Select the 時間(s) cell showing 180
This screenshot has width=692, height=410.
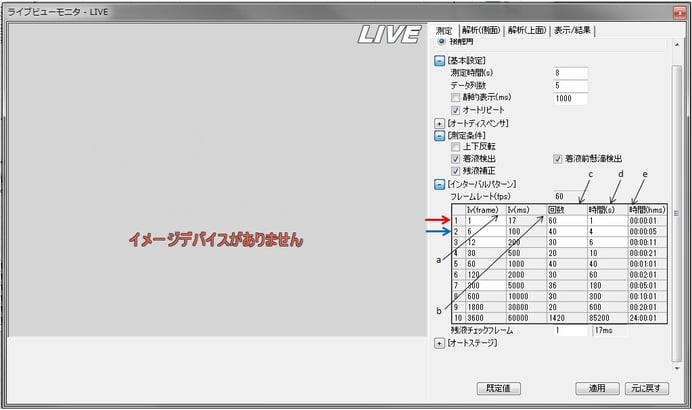click(607, 286)
